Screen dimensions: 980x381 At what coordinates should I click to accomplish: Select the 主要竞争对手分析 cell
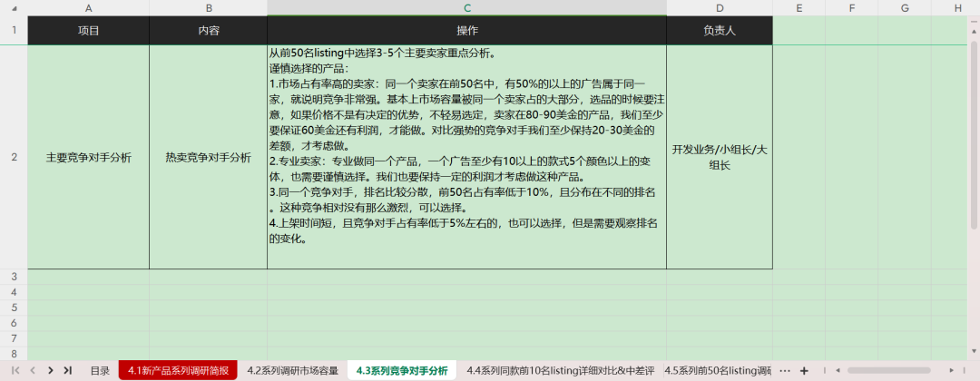tap(88, 158)
